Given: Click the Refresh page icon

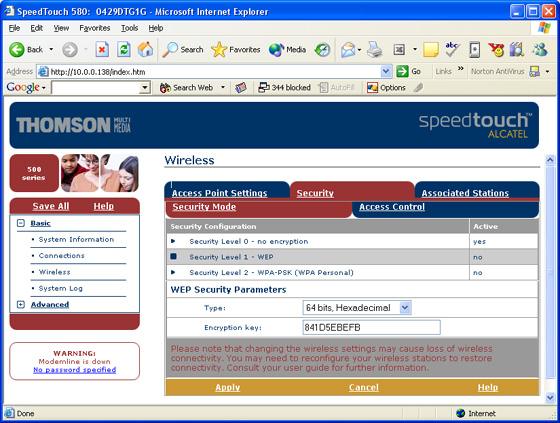Looking at the screenshot, I should click(x=124, y=49).
